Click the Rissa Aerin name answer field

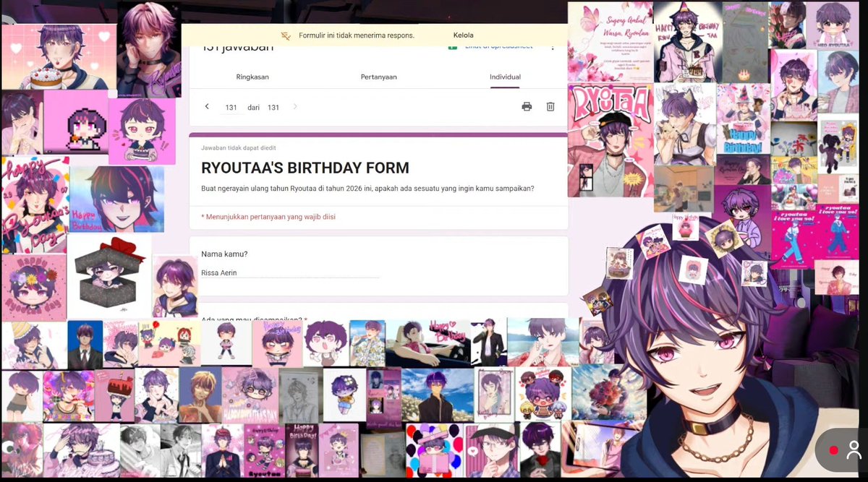[x=290, y=273]
